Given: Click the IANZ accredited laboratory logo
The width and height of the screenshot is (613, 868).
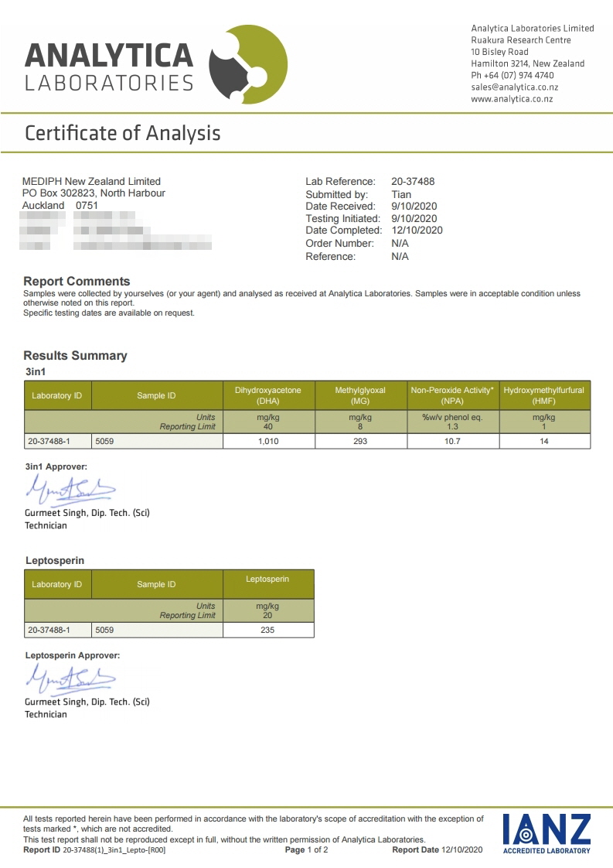Looking at the screenshot, I should pos(547,833).
